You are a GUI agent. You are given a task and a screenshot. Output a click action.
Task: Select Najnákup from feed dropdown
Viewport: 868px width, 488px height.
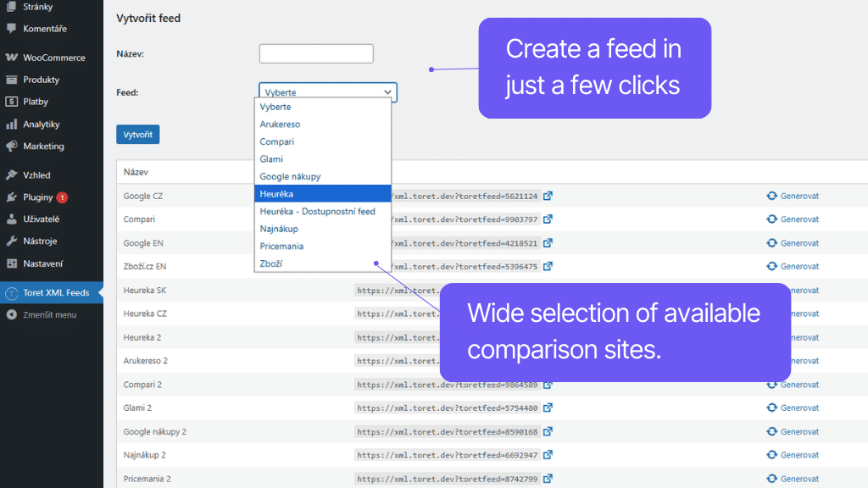point(323,229)
